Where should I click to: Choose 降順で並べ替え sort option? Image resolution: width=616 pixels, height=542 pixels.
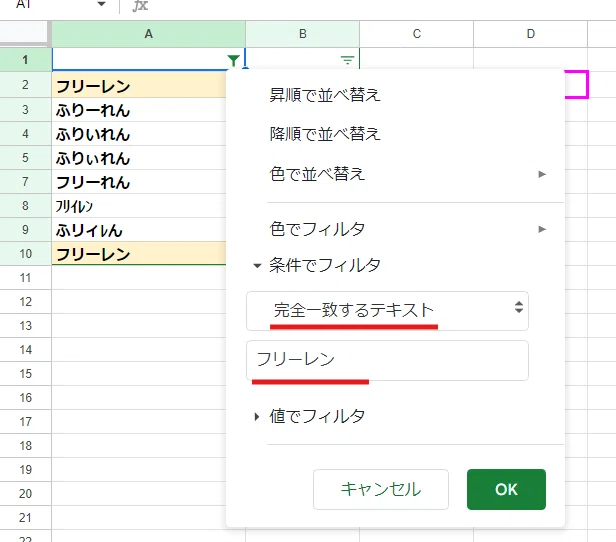click(324, 134)
